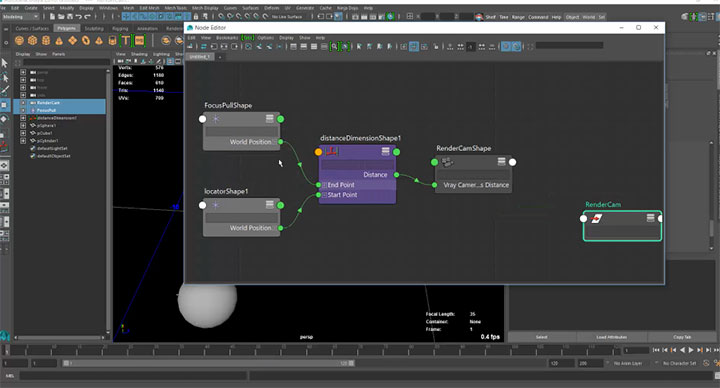Expand the top camera in Outliner

coord(23,80)
